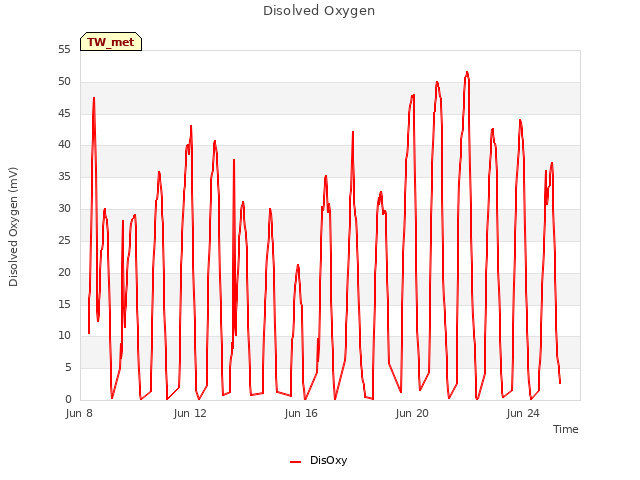Click the 'Disolved Oxygen' chart title

(x=319, y=11)
